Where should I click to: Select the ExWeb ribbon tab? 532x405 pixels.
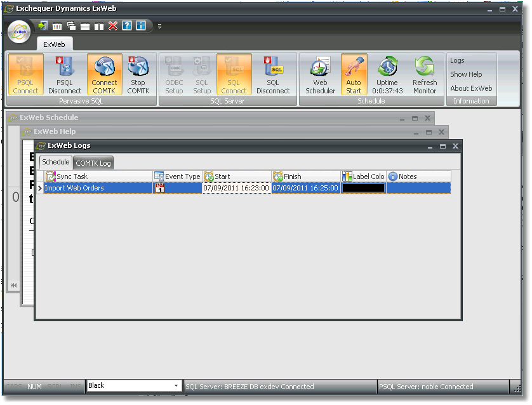(x=55, y=44)
